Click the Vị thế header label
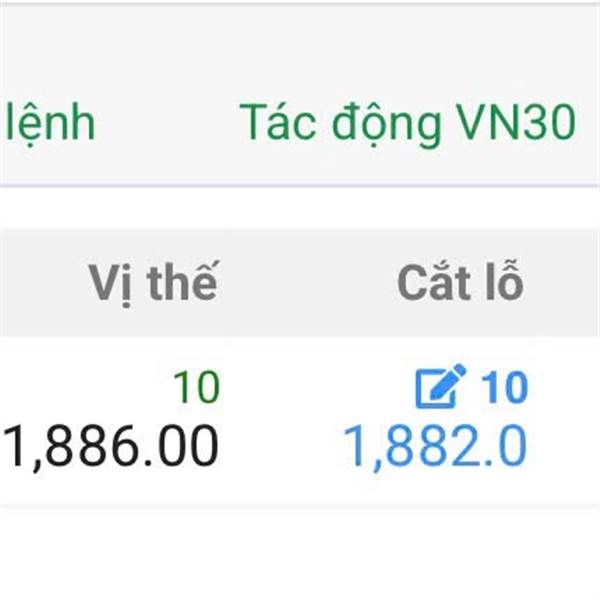600x600 pixels. (153, 282)
